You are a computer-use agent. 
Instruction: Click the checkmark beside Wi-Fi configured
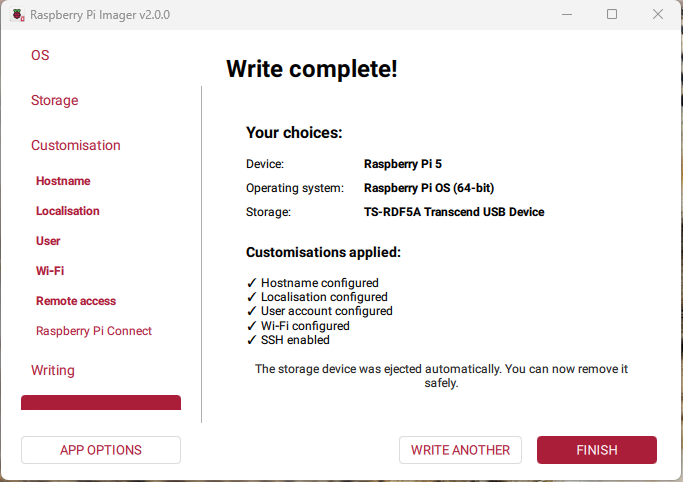coord(252,326)
